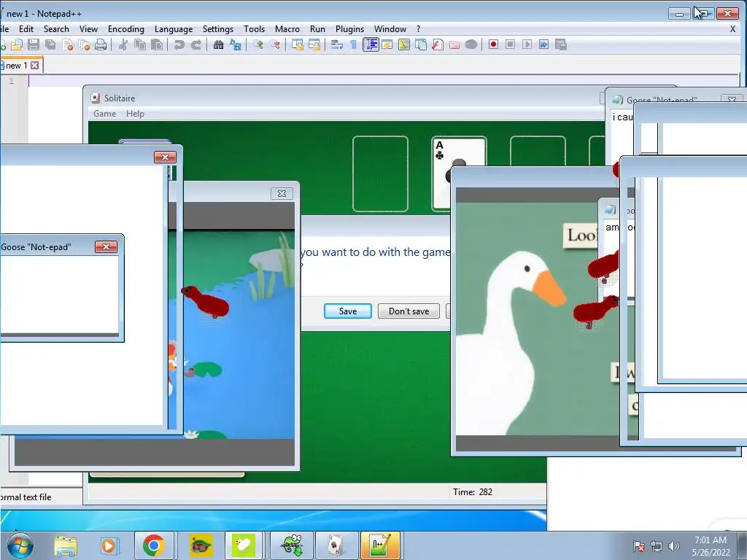Open the Language menu

tap(174, 29)
